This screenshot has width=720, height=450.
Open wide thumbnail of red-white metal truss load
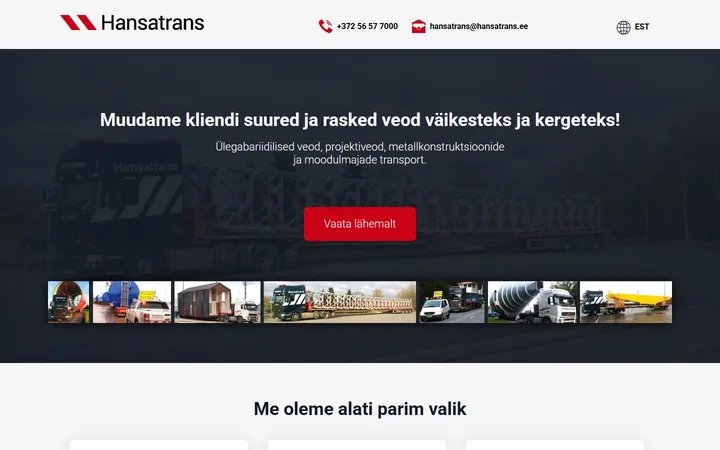coord(340,302)
